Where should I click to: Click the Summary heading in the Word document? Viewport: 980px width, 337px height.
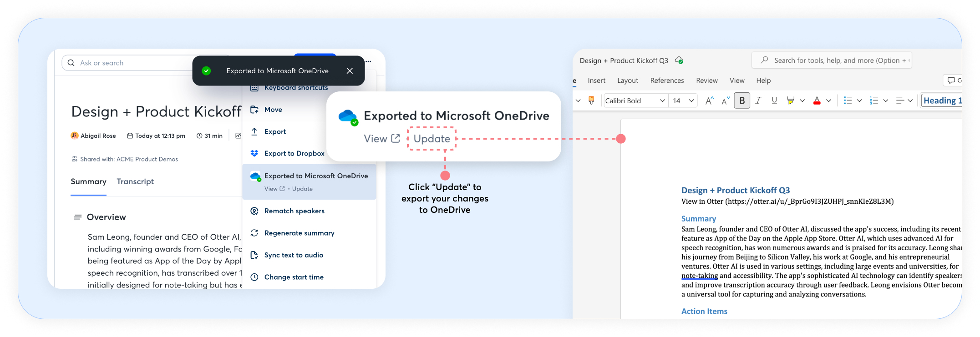[699, 219]
